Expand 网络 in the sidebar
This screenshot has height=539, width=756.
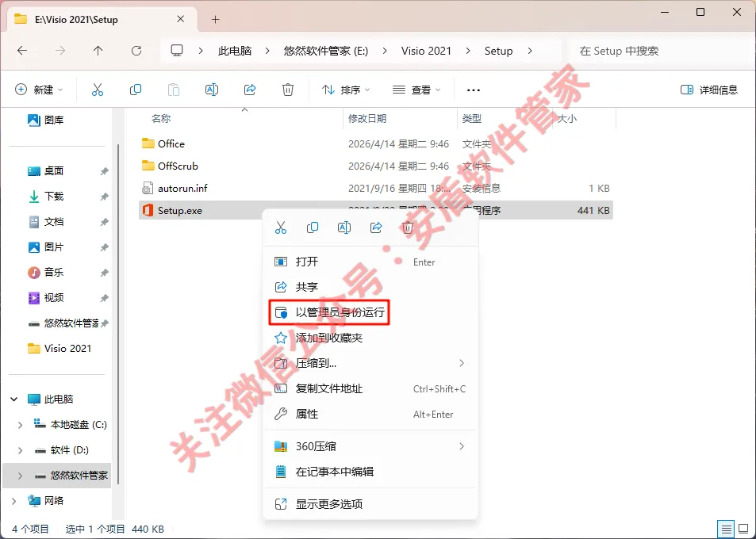[x=14, y=501]
